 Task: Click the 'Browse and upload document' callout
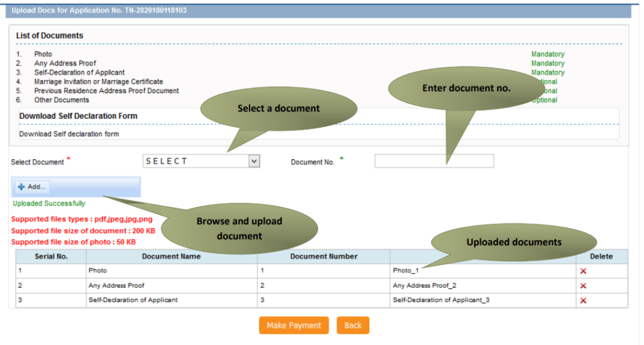(239, 229)
